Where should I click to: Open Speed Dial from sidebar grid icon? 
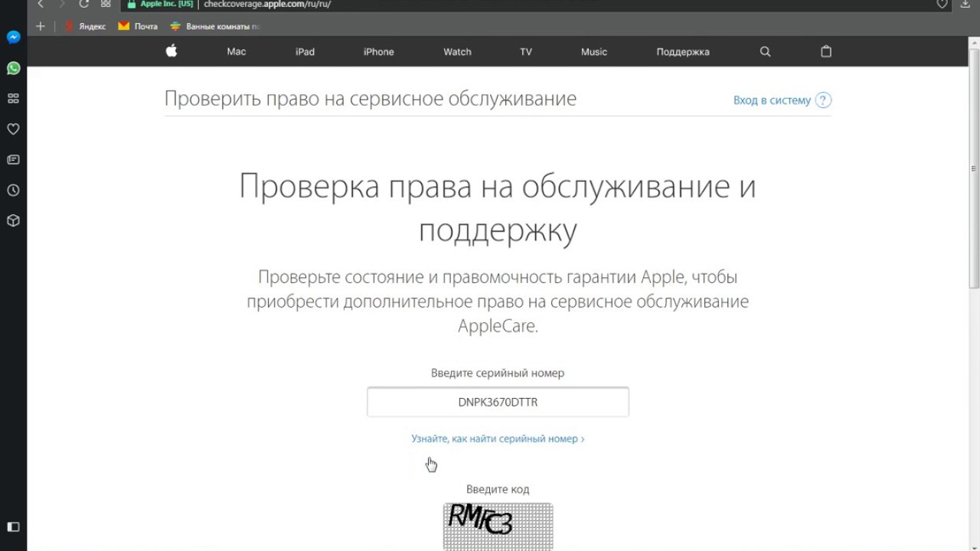pyautogui.click(x=13, y=99)
